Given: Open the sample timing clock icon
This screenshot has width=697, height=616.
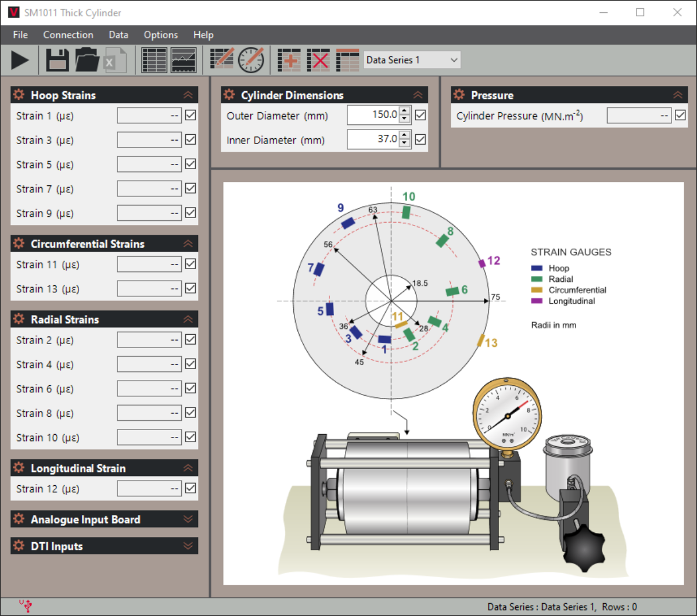Looking at the screenshot, I should click(x=250, y=60).
